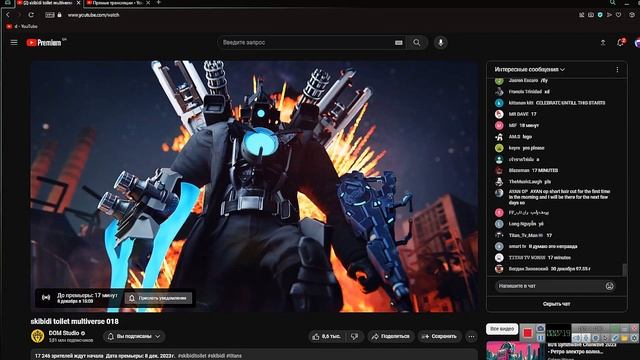
Task: Open the browser snapshot camera icon
Action: (591, 15)
